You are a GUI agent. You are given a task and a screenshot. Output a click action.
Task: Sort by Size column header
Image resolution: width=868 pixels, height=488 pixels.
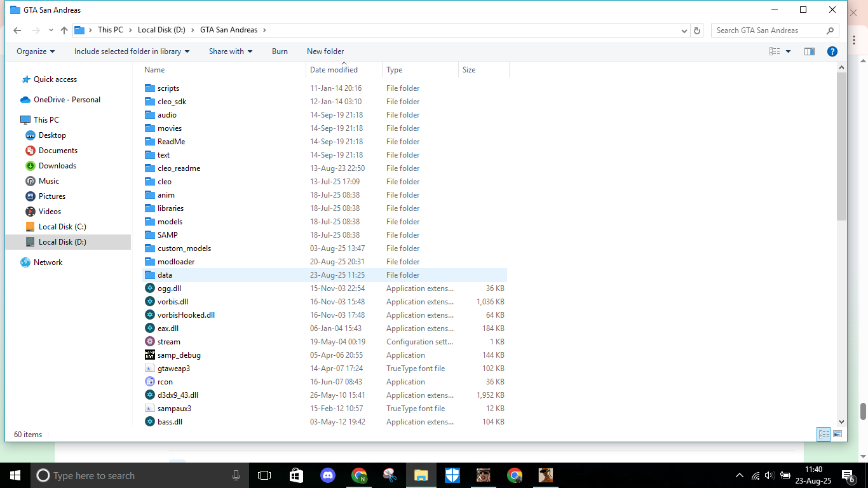[x=469, y=70]
